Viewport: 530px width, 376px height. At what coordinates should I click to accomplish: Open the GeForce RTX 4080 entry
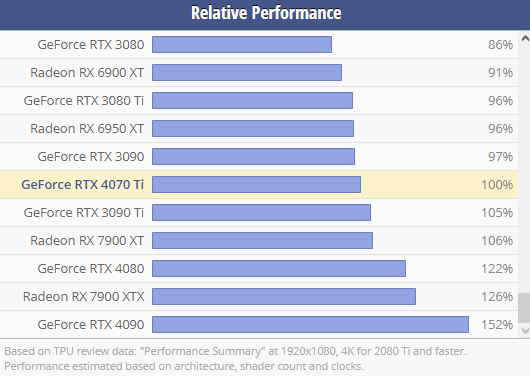point(91,269)
